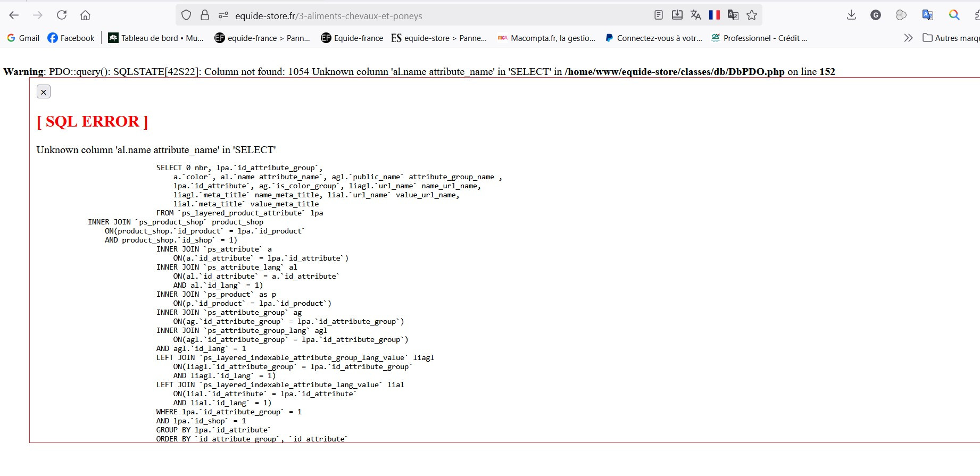Open the colorful search extension icon

coord(954,15)
